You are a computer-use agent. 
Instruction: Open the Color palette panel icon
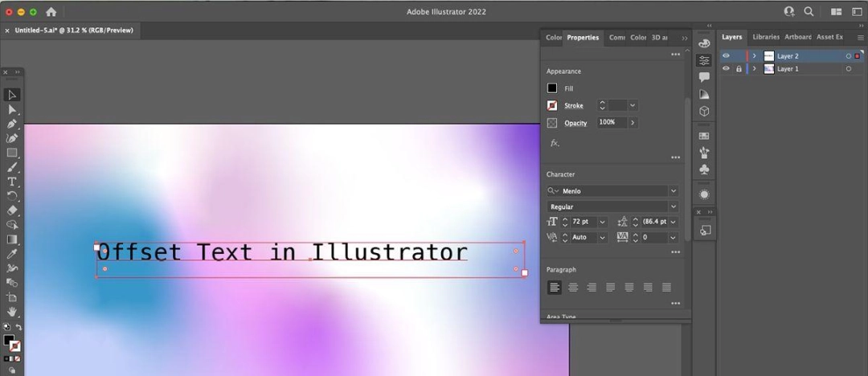704,43
